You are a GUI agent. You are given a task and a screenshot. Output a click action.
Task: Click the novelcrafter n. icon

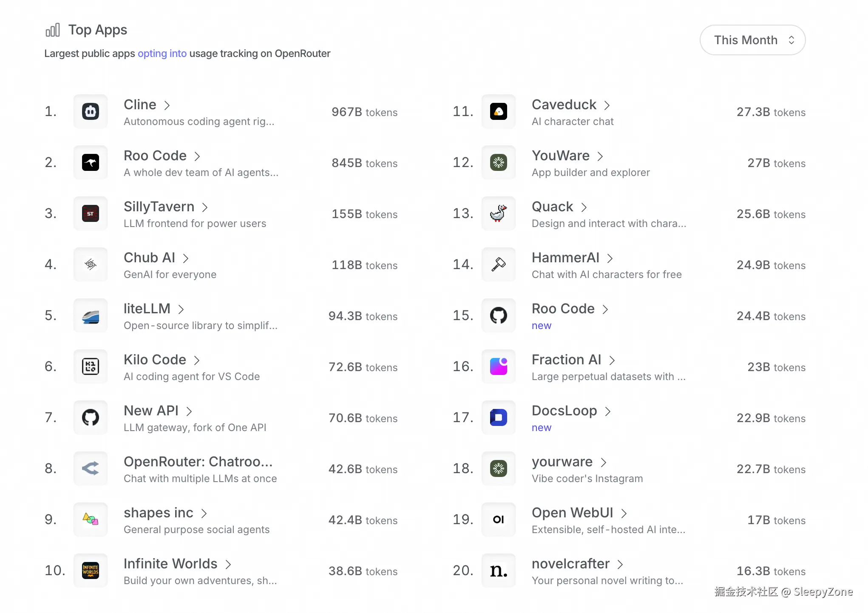point(499,570)
